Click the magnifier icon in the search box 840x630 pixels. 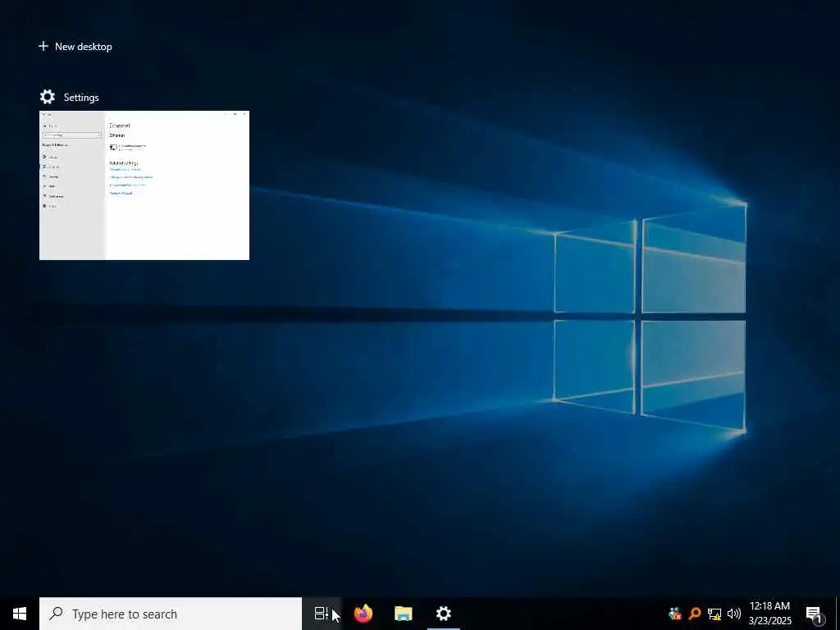[x=56, y=614]
